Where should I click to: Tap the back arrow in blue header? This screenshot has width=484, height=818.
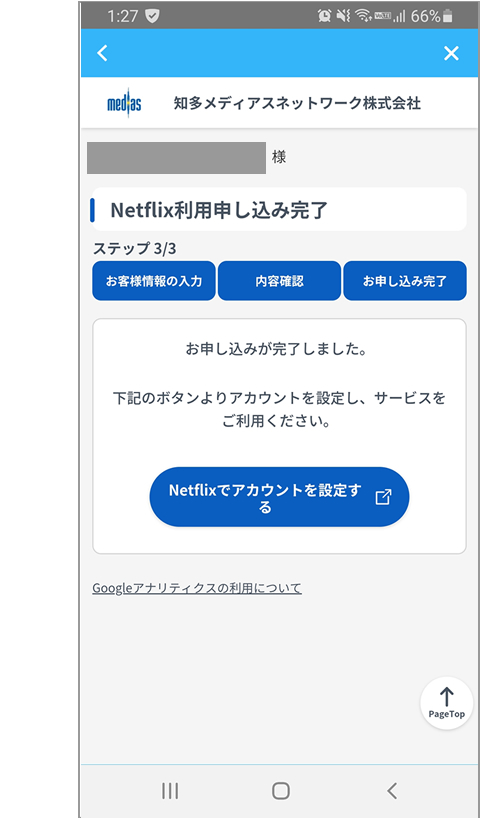coord(102,53)
